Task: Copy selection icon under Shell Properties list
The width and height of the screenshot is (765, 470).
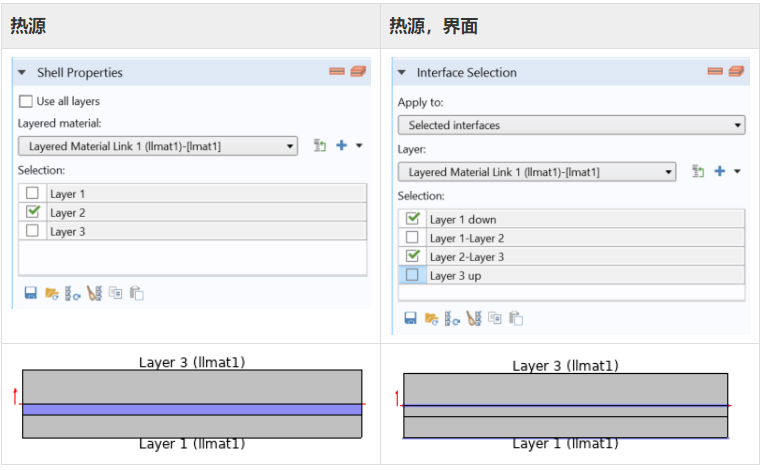Action: 116,293
